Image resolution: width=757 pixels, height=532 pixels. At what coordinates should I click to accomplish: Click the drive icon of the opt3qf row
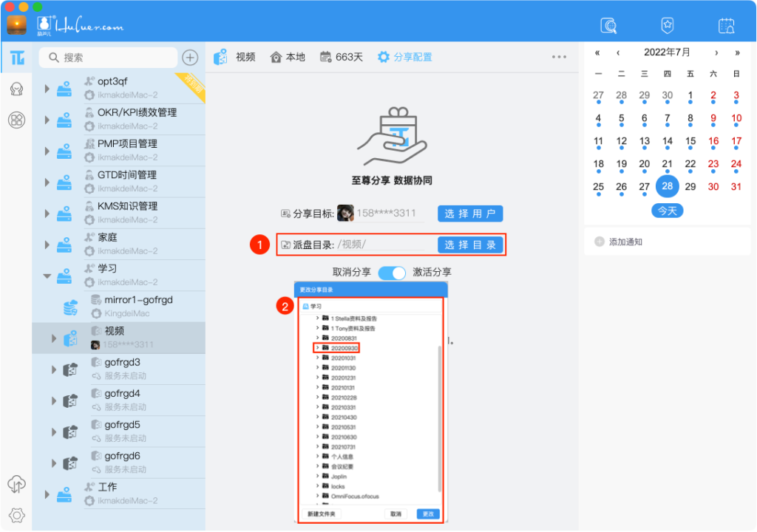[64, 89]
